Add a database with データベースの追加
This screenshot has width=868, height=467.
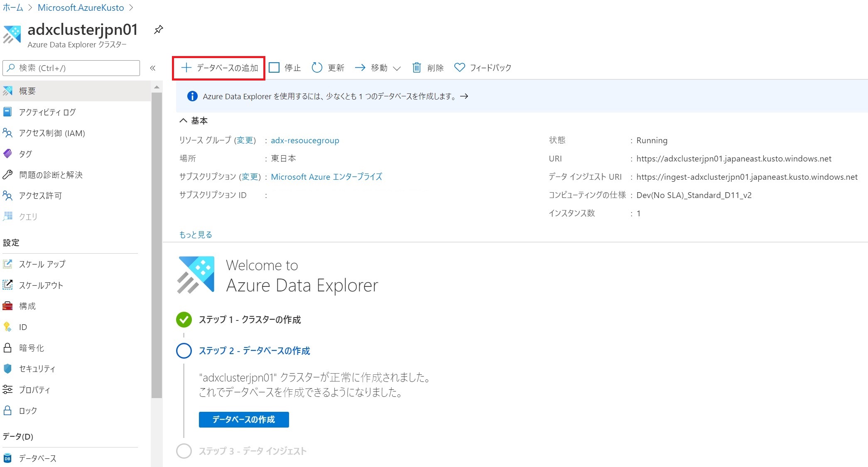219,68
